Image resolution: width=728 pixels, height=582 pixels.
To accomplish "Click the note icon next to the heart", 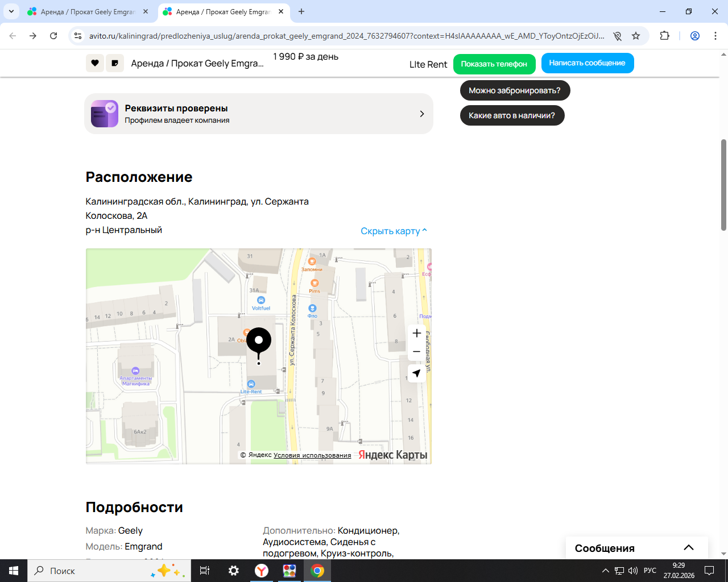I will tap(115, 63).
